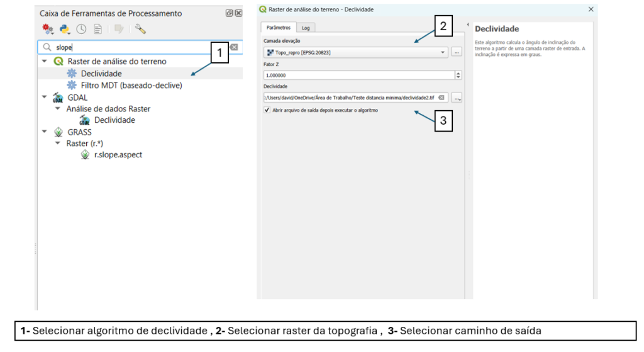This screenshot has width=644, height=352.
Task: Toggle open output file after running checkbox
Action: click(267, 110)
